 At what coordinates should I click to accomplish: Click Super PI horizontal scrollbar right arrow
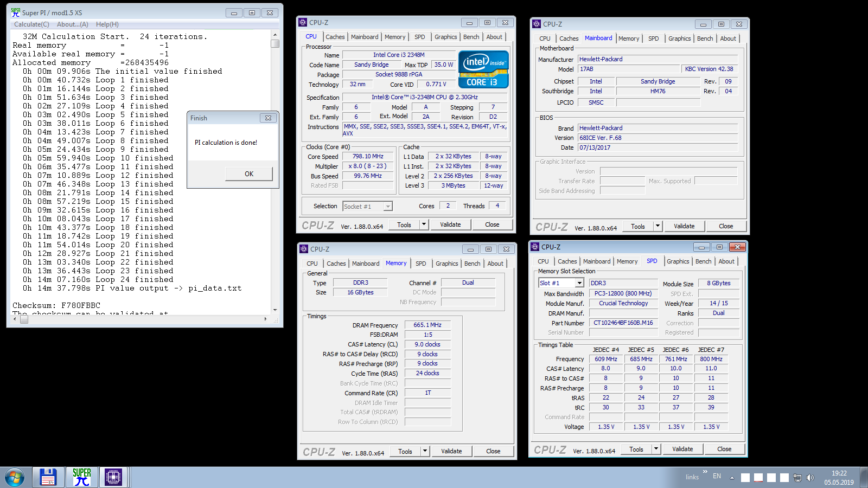point(266,319)
